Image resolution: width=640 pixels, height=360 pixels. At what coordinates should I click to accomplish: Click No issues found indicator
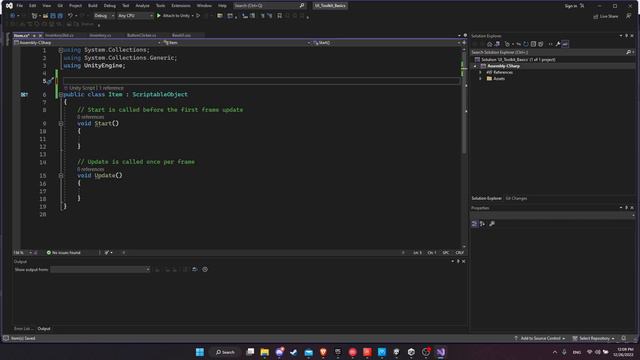pyautogui.click(x=64, y=253)
